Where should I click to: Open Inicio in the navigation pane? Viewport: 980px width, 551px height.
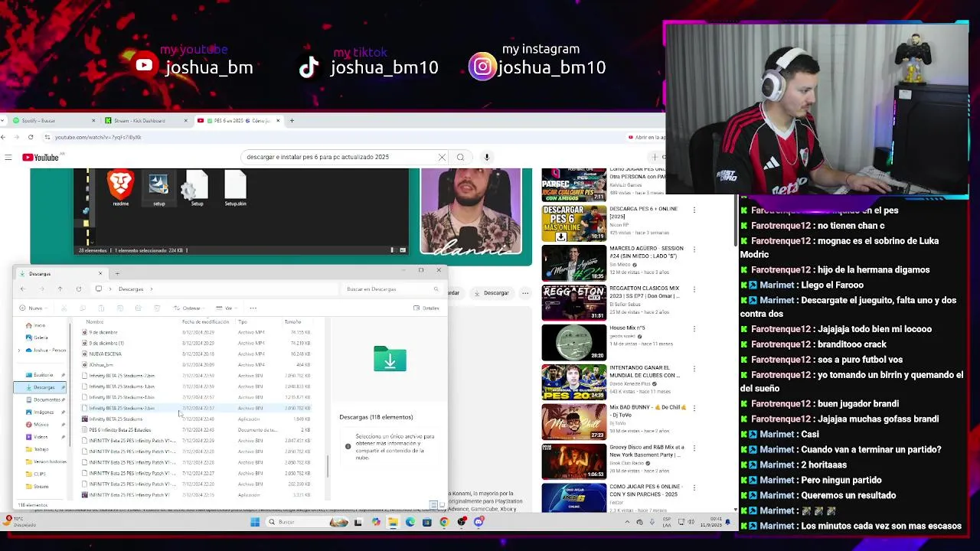click(x=35, y=325)
